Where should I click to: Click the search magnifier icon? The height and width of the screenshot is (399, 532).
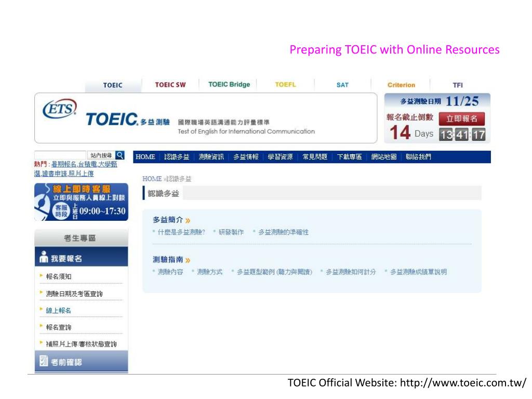(x=120, y=155)
